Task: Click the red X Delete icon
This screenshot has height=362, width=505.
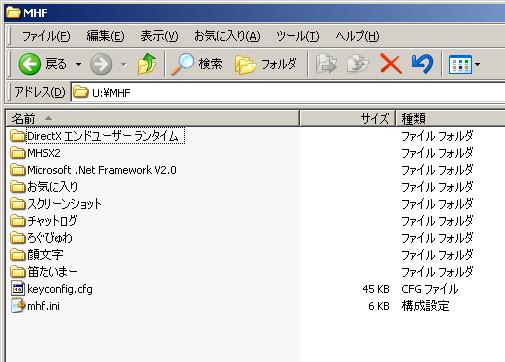Action: pos(390,64)
